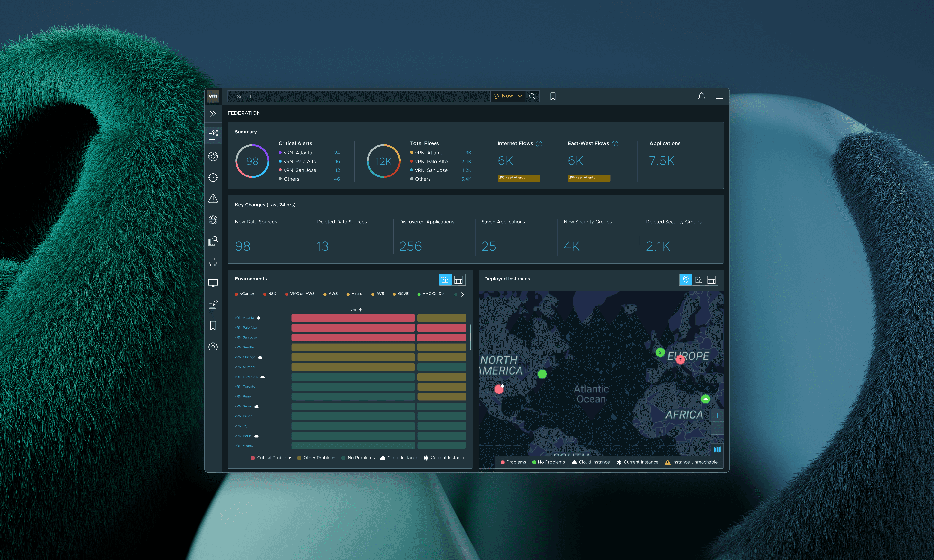Click the green cloud marker over Africa
This screenshot has width=934, height=560.
[x=705, y=399]
